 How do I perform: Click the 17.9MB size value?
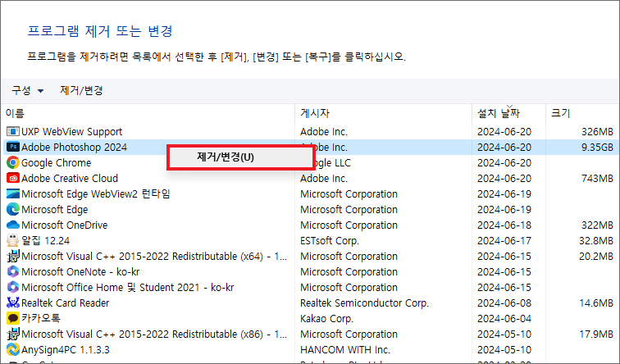click(596, 334)
